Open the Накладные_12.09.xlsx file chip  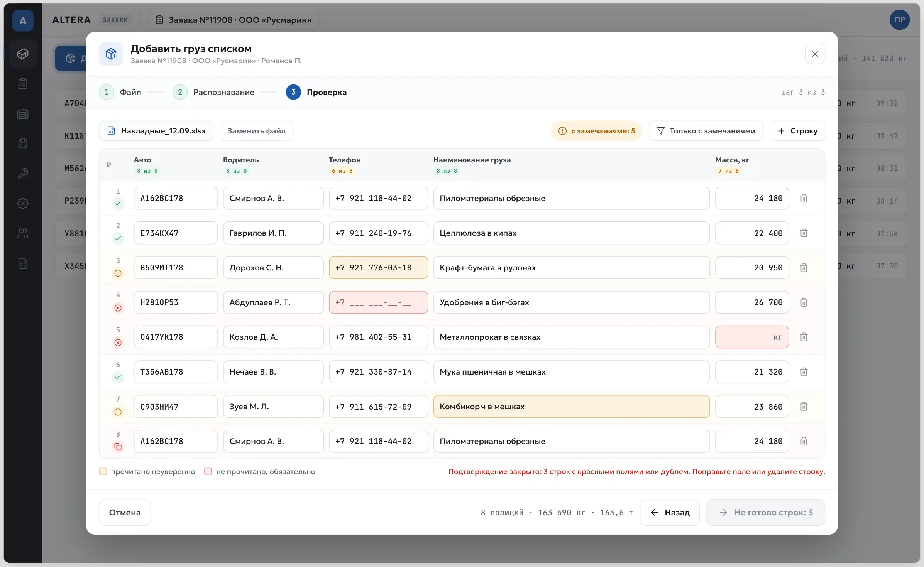point(156,131)
